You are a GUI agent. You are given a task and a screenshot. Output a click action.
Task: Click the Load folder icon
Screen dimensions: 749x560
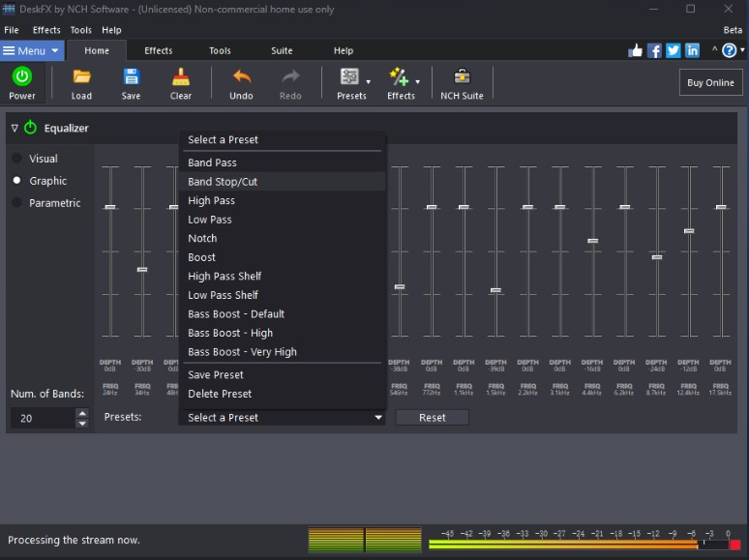tap(81, 76)
